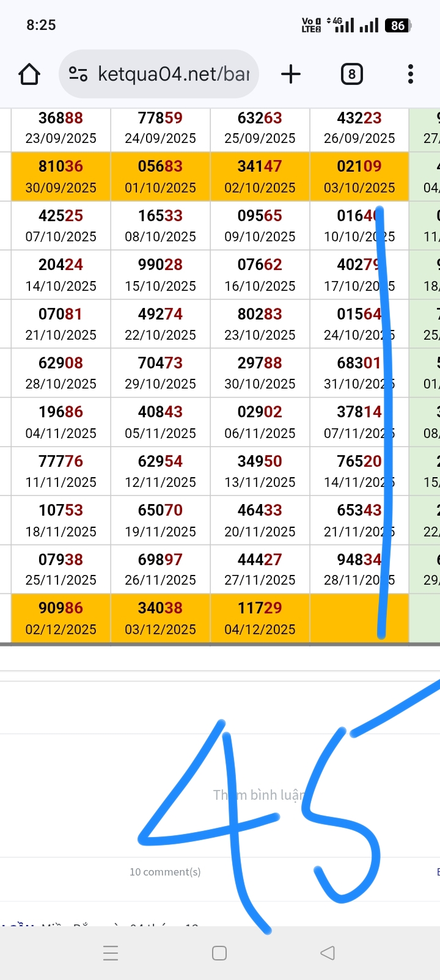Open the site info icon in address bar
Screen dimensions: 440x980
(x=78, y=75)
